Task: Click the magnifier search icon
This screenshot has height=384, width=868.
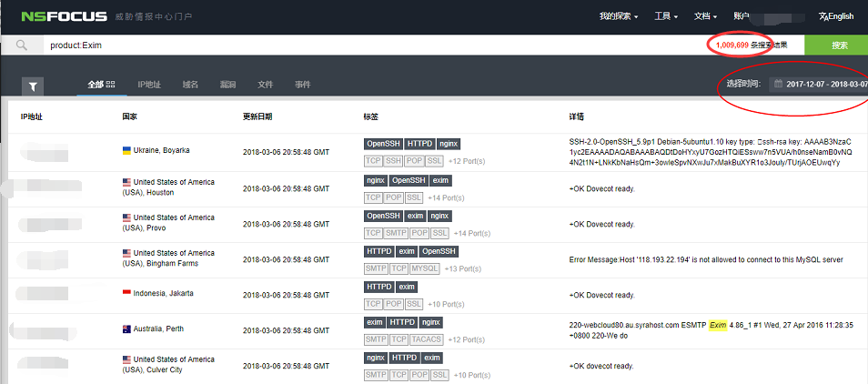Action: (21, 45)
